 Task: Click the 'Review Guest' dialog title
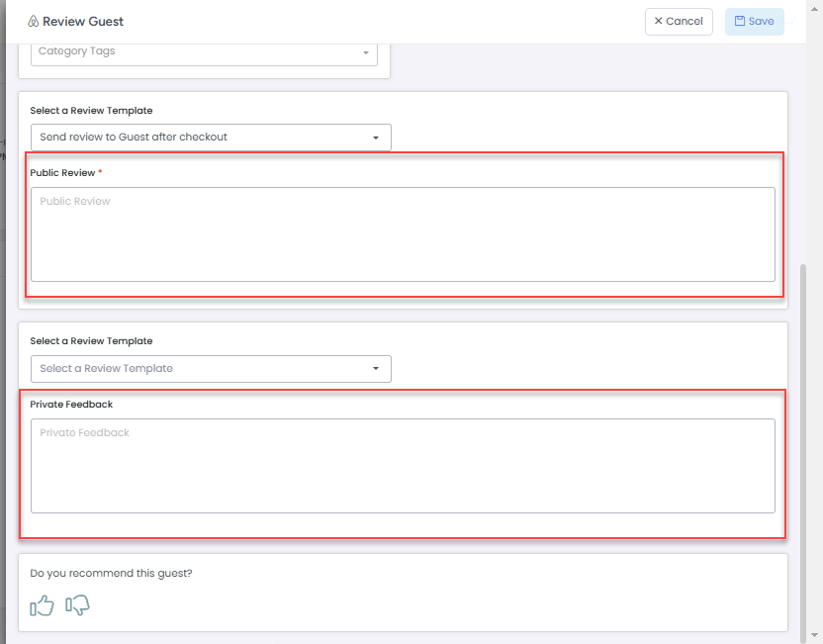point(83,22)
